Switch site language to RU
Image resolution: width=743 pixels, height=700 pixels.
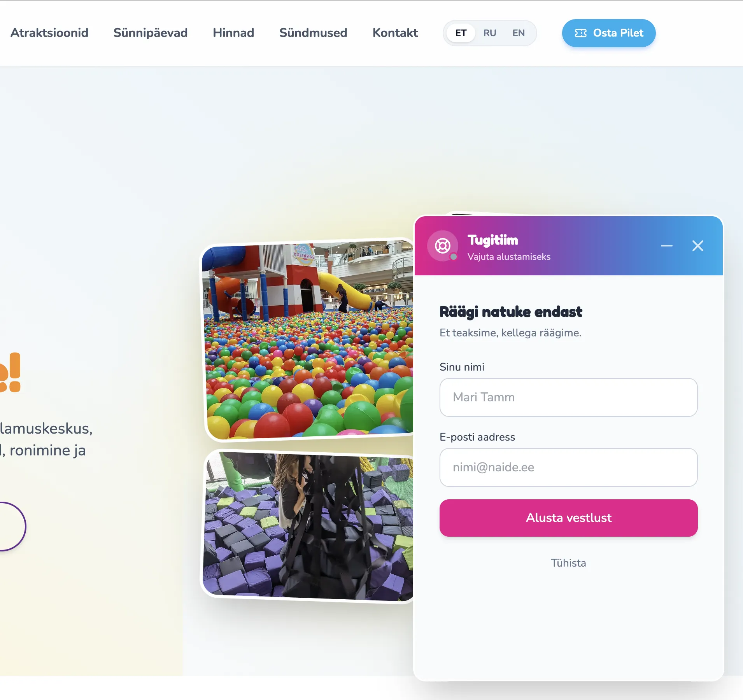click(489, 33)
